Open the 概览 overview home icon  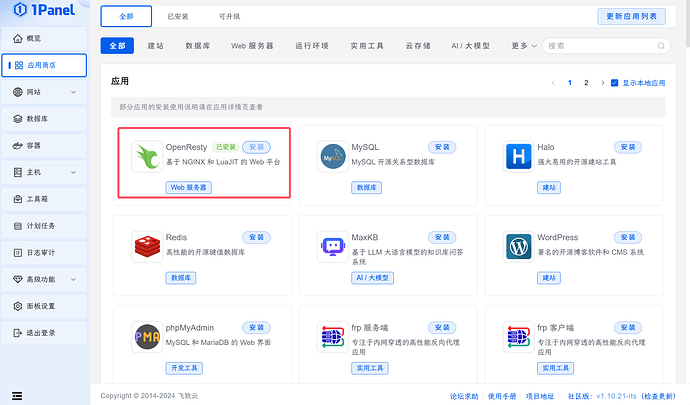coord(18,39)
